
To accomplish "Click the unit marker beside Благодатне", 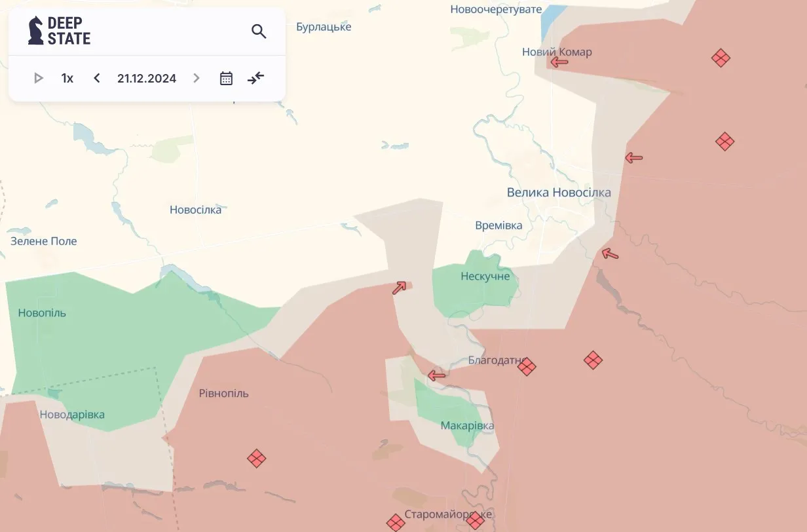I will 527,366.
